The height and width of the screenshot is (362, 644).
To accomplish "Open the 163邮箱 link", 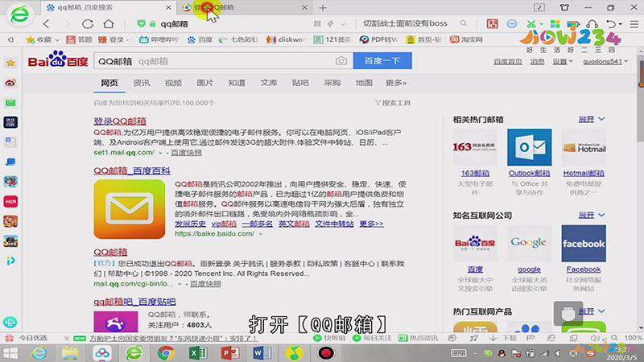I will click(x=475, y=173).
